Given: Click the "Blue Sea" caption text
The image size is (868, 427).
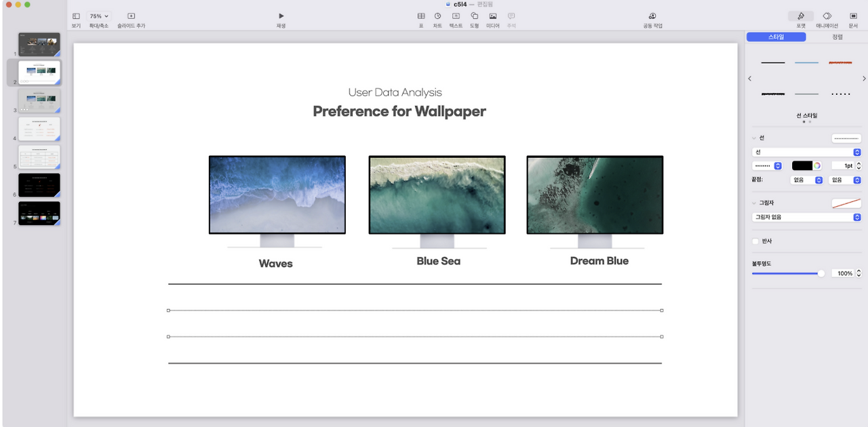Looking at the screenshot, I should [438, 261].
